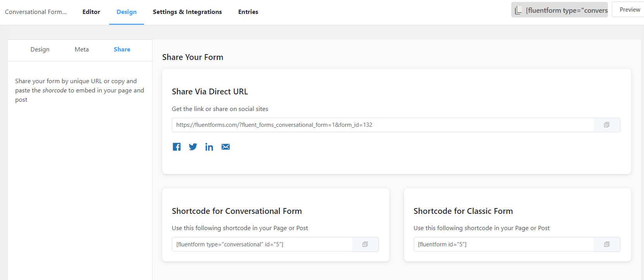Open the Entries tab
This screenshot has height=280, width=644.
pos(248,12)
